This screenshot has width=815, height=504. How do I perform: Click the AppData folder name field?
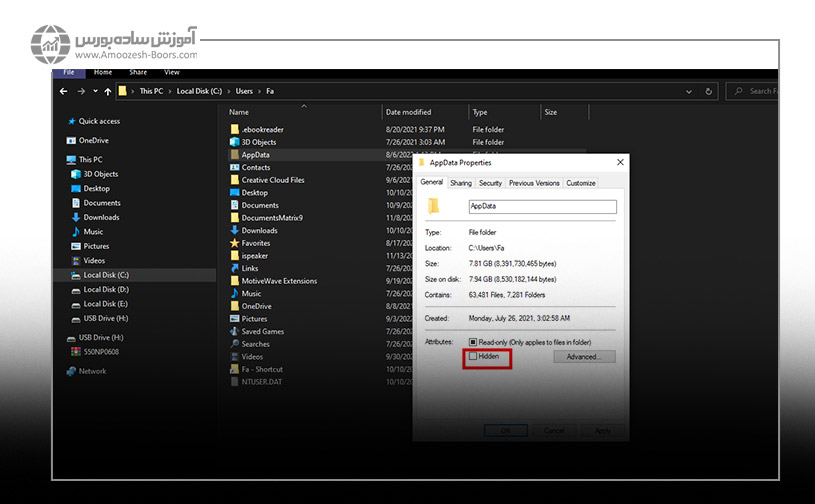coord(542,207)
